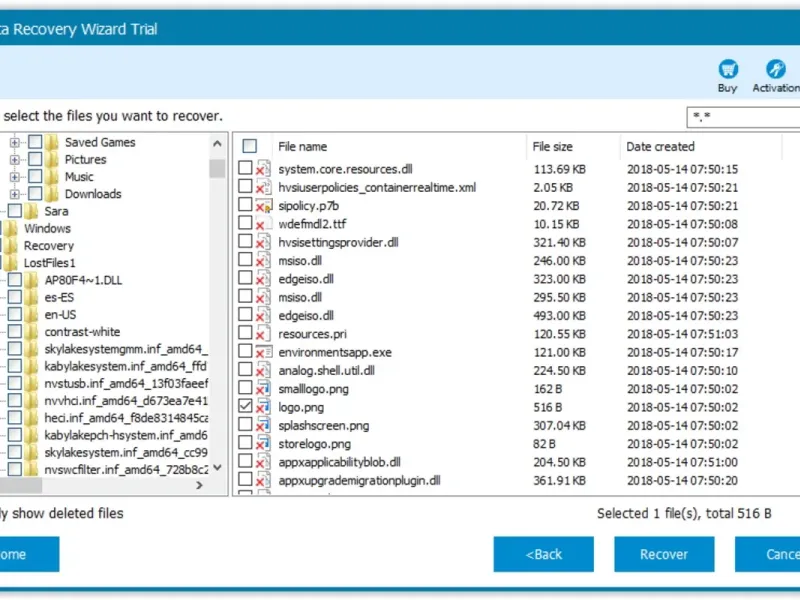Screen dimensions: 800x600
Task: Click the Saved Games folder icon
Action: point(52,142)
